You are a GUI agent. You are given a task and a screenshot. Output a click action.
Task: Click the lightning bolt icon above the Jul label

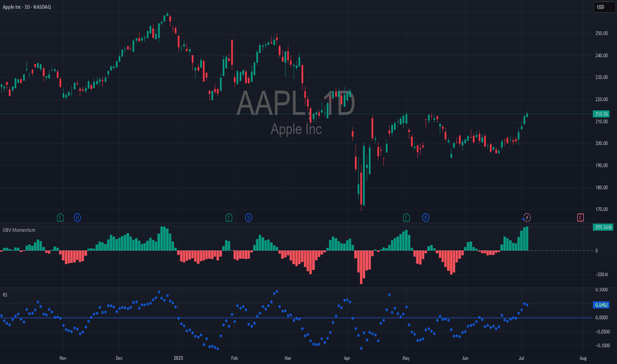pos(527,218)
